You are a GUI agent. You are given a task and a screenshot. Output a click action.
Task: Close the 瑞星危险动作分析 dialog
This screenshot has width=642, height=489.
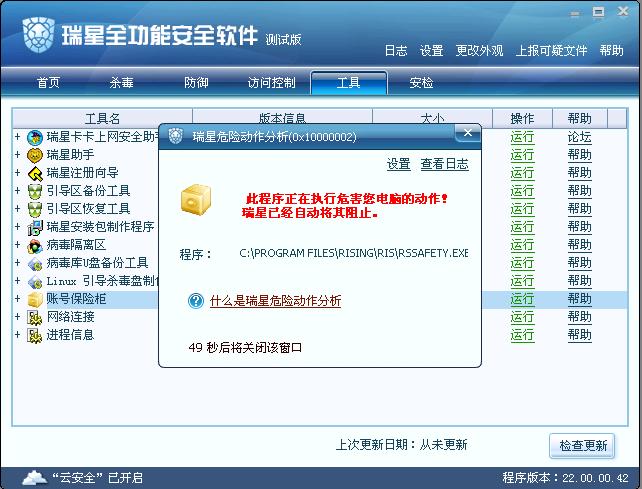[x=468, y=133]
